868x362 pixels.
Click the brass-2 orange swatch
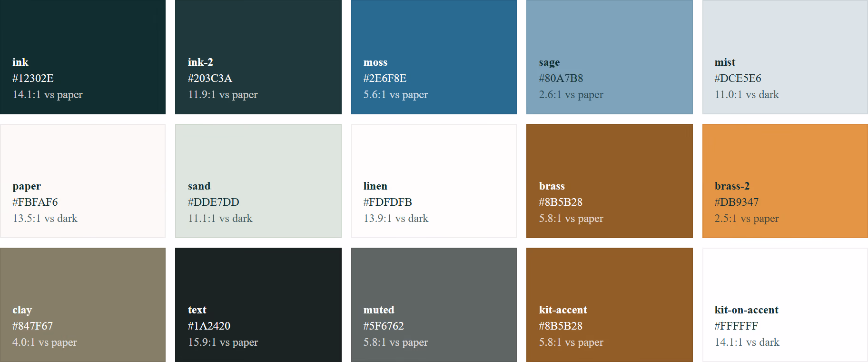coord(785,181)
